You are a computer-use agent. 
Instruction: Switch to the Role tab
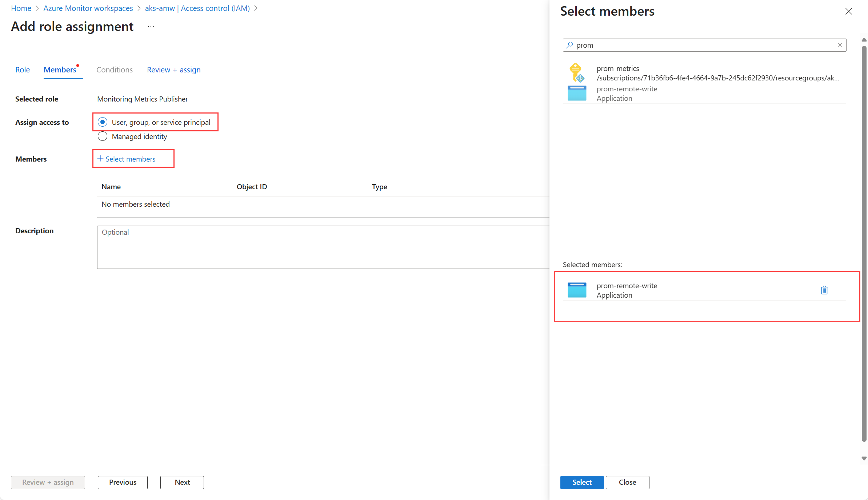23,70
